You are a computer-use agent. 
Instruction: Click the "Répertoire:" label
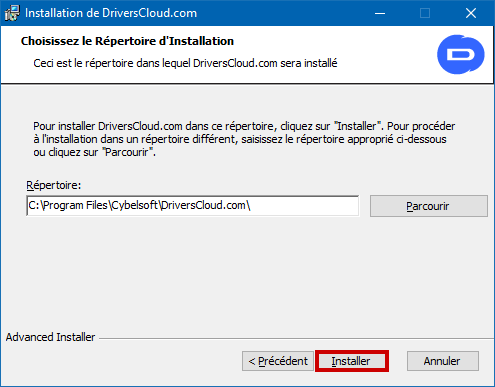54,185
